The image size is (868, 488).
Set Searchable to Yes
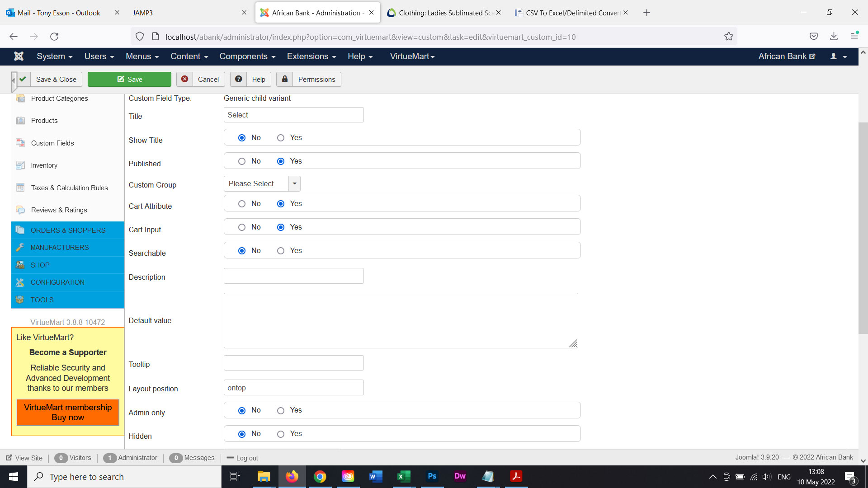281,251
